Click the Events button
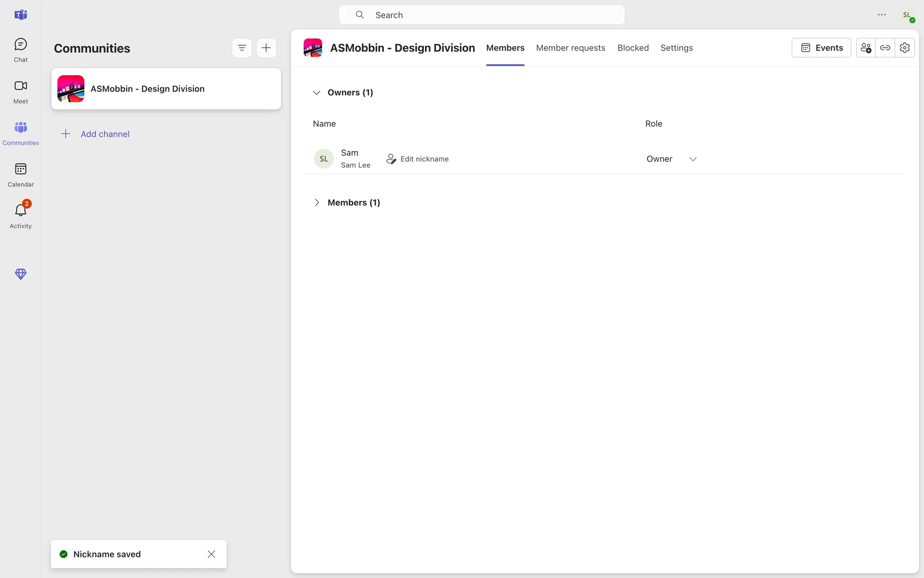 (821, 48)
